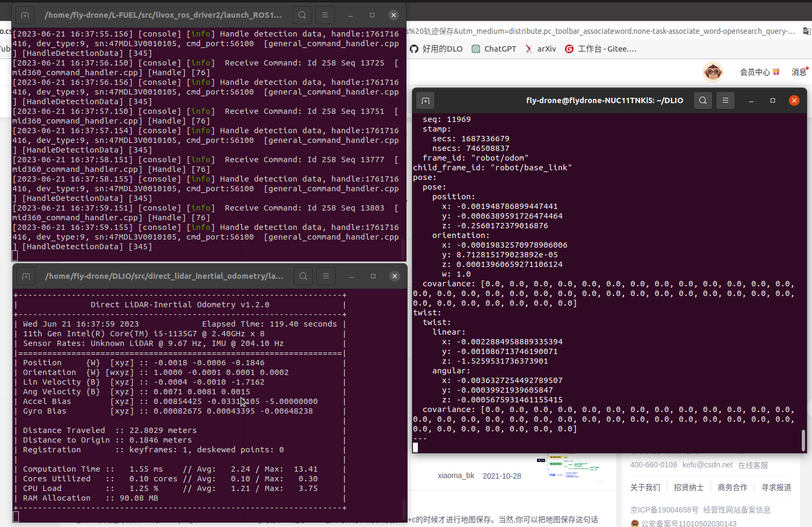The width and height of the screenshot is (812, 527).
Task: Open the DLIO odometry terminal hamburger menu
Action: [x=326, y=276]
